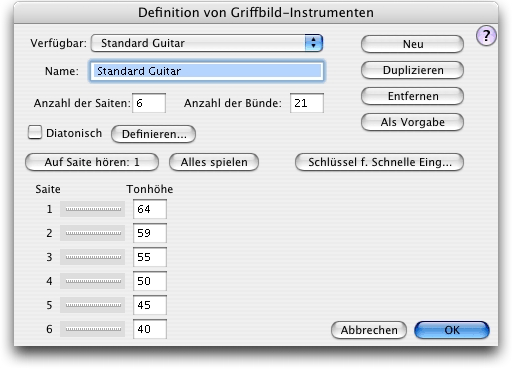The image size is (512, 369).
Task: Click string 1 graphic strip
Action: [93, 209]
